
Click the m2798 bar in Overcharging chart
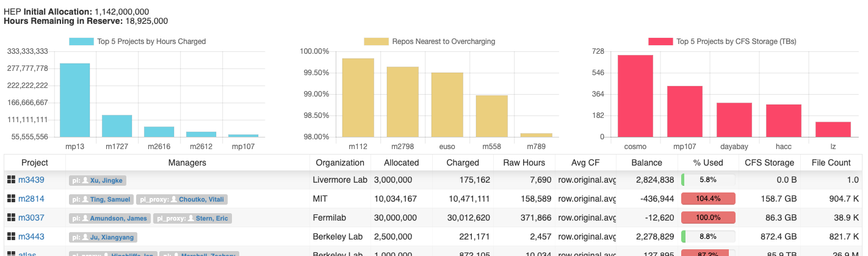pyautogui.click(x=402, y=101)
